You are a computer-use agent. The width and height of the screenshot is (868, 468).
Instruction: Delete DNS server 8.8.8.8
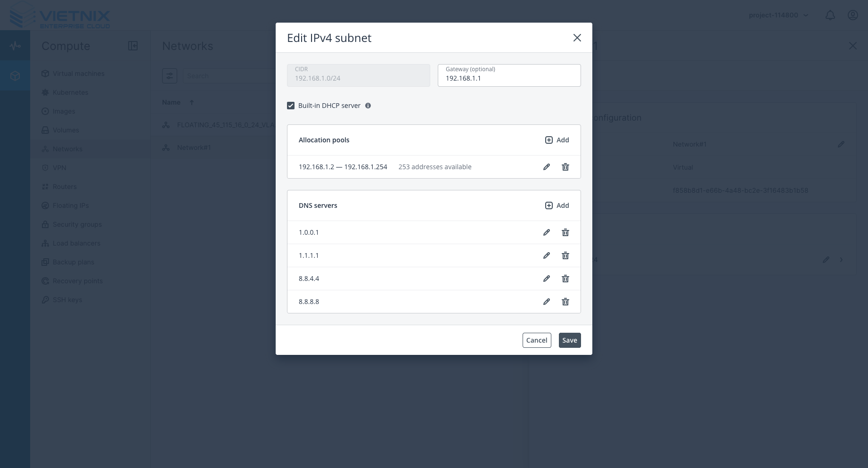pyautogui.click(x=565, y=302)
